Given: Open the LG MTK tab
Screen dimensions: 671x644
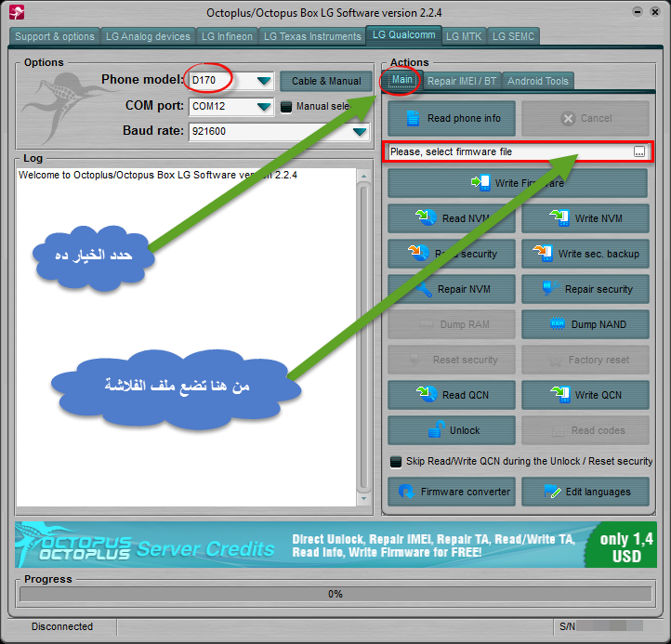Looking at the screenshot, I should pos(464,36).
